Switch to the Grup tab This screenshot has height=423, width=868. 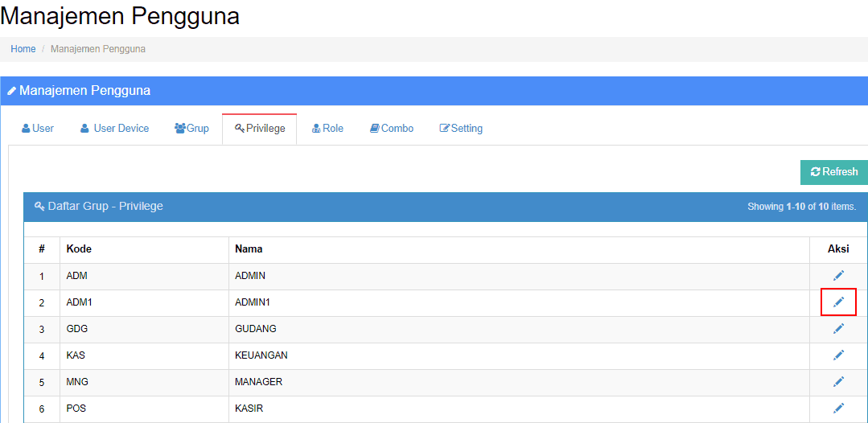tap(191, 129)
